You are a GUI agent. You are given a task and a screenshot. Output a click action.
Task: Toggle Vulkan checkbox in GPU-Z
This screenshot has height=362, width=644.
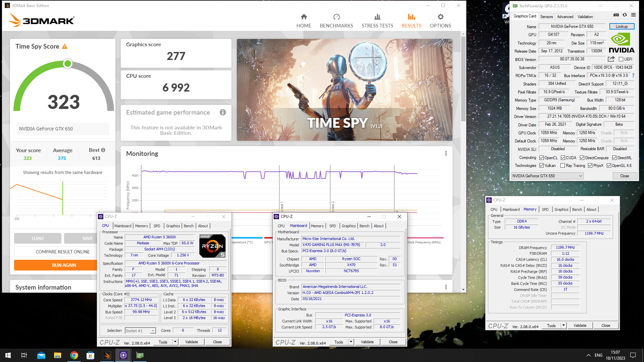(541, 166)
